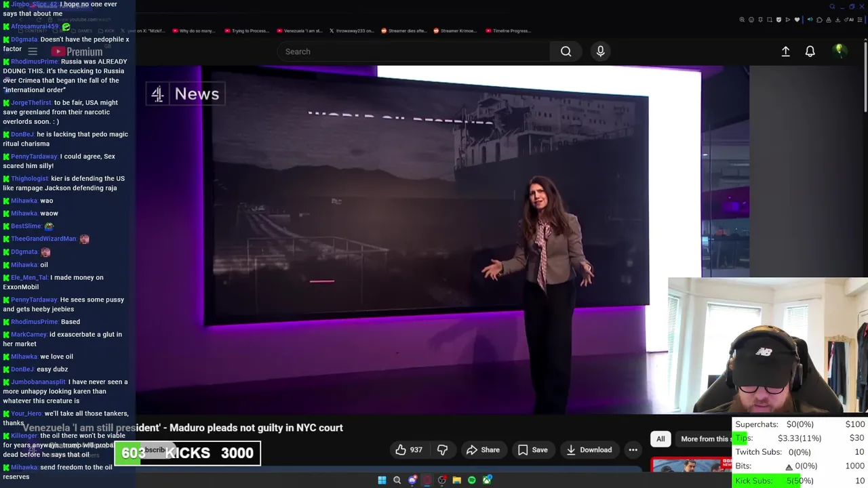Switch to the 'Why do so many...' tab
Screen dimensions: 868x488
[194, 30]
